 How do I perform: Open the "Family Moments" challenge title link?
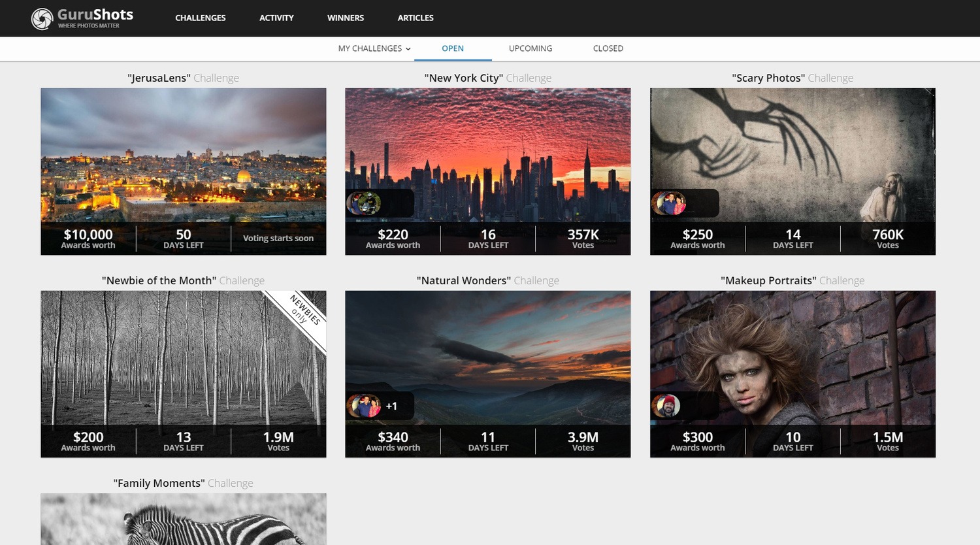(x=159, y=483)
